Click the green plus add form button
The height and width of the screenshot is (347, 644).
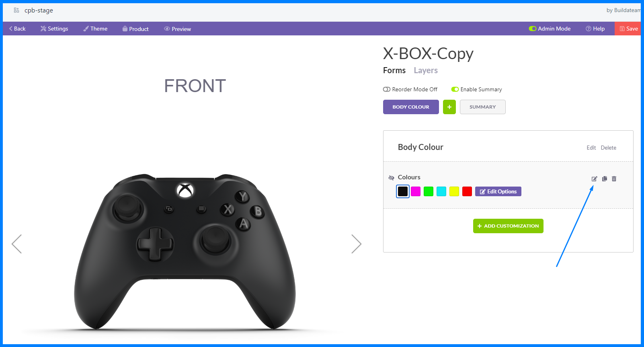(x=449, y=107)
